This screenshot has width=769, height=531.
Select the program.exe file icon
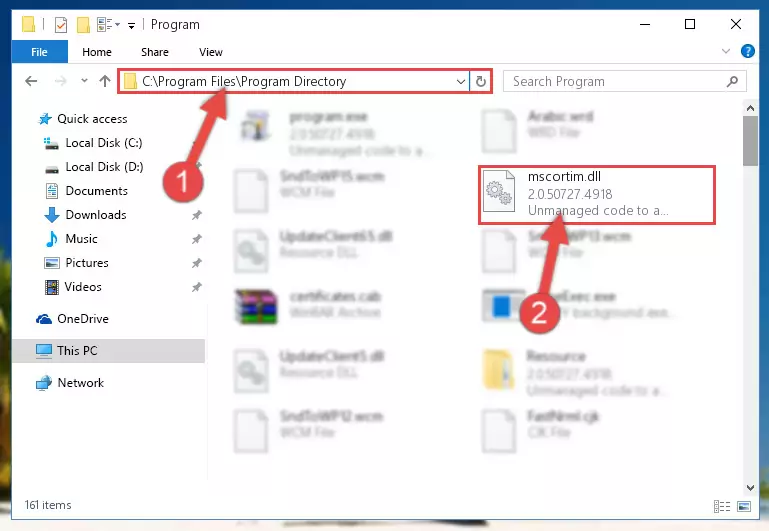coord(255,126)
